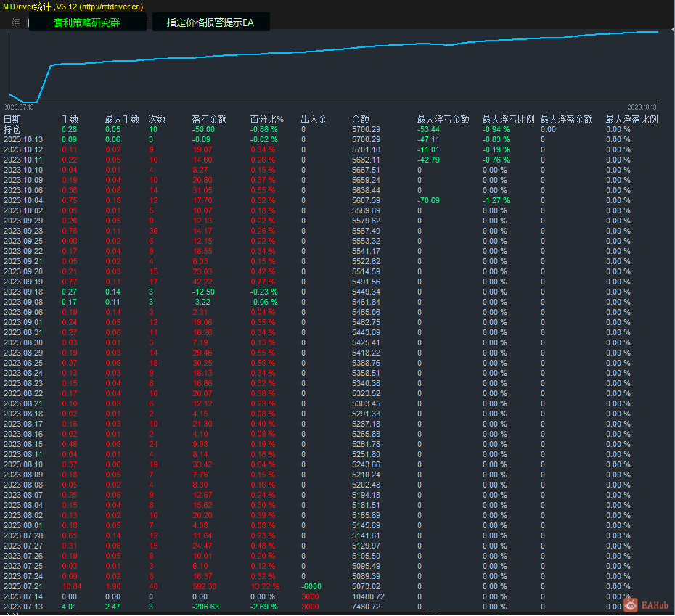
Task: Click the 10480.72 balance value
Action: (x=369, y=596)
